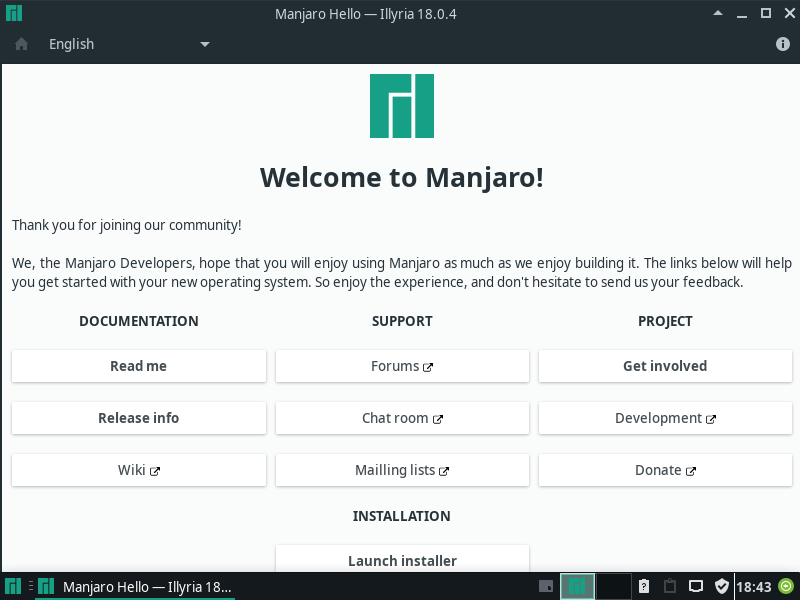Close the Manjaro Hello window
Image resolution: width=800 pixels, height=600 pixels.
click(x=789, y=13)
